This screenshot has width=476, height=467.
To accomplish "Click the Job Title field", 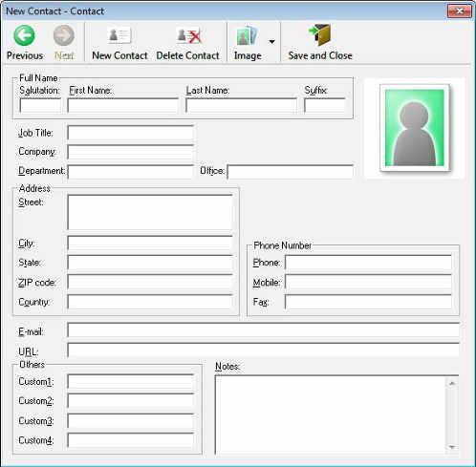I will click(131, 133).
